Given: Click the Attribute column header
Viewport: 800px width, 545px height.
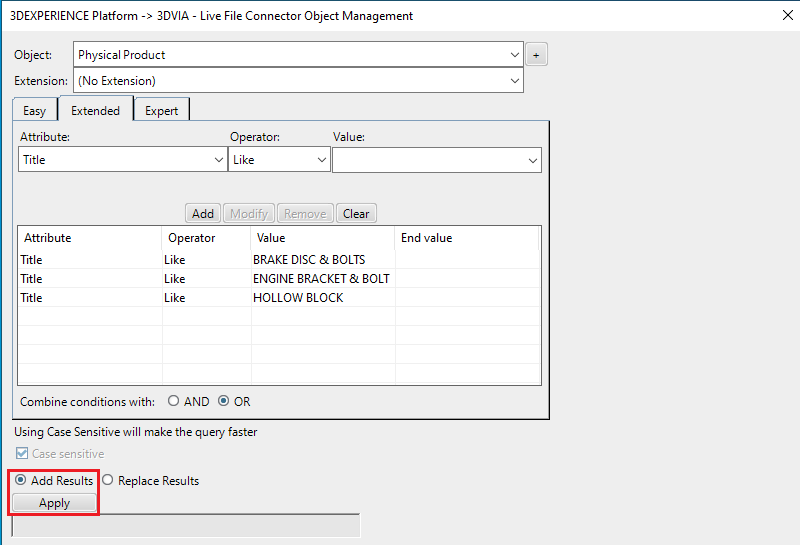Looking at the screenshot, I should coord(90,238).
